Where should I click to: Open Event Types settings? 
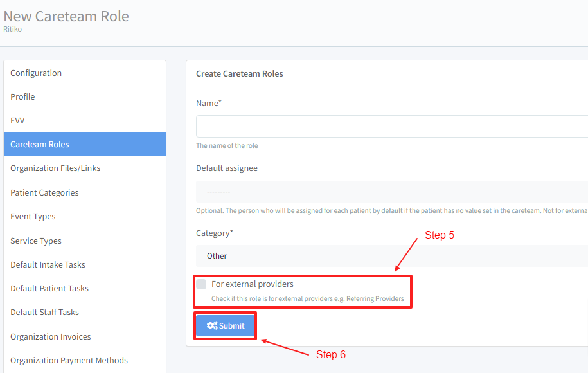coord(33,216)
